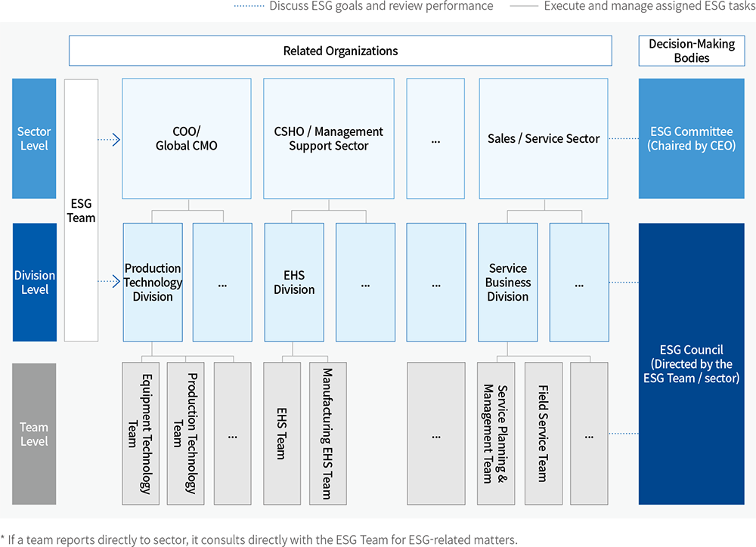The image size is (756, 547).
Task: Select the ellipsis team box beside Production Technology Team
Action: click(x=232, y=434)
